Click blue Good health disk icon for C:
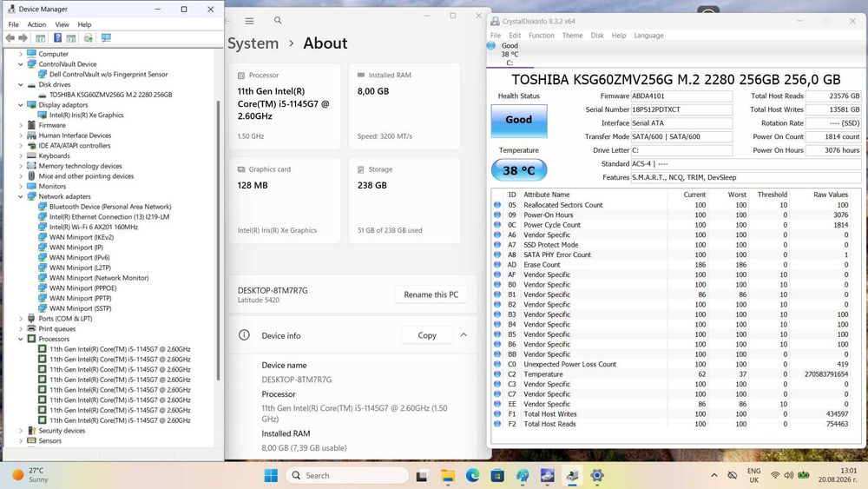Viewport: 868px width, 489px height. (491, 45)
